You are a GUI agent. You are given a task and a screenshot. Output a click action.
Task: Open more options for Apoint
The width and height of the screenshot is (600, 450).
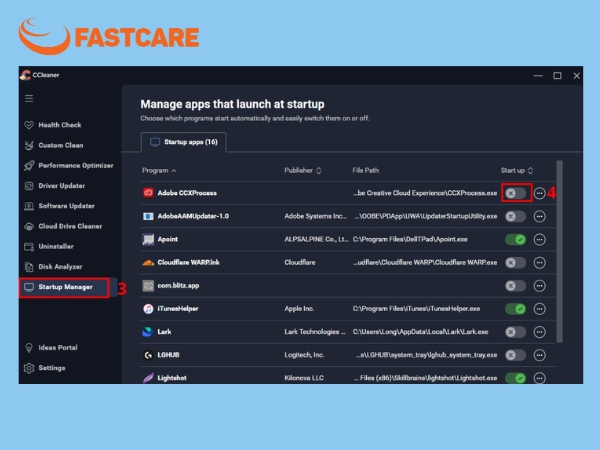click(x=540, y=240)
